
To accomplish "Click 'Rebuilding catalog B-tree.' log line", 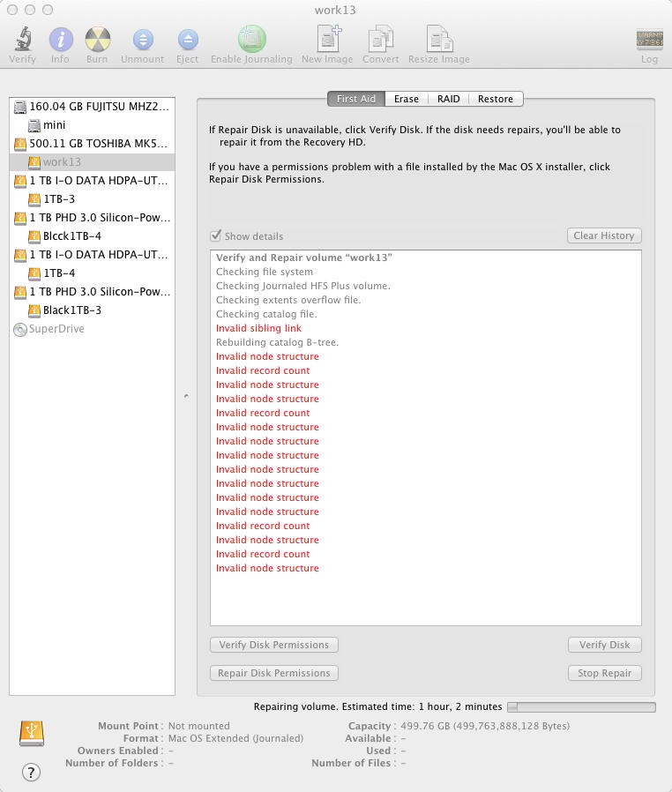I will coord(277,342).
